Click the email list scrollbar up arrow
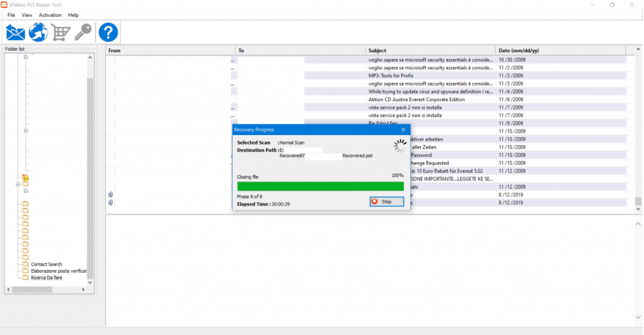The image size is (644, 335). point(638,49)
